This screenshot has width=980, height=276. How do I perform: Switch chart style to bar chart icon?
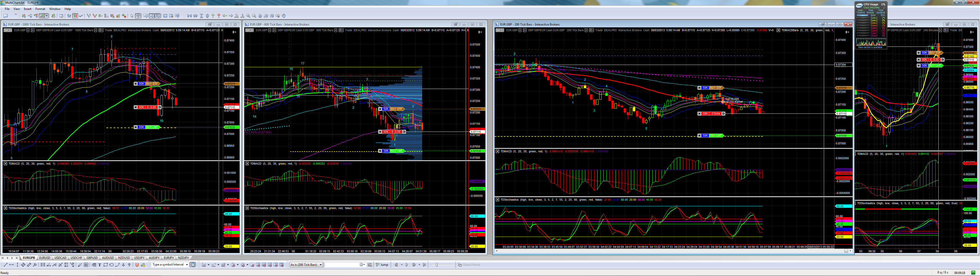[69, 16]
